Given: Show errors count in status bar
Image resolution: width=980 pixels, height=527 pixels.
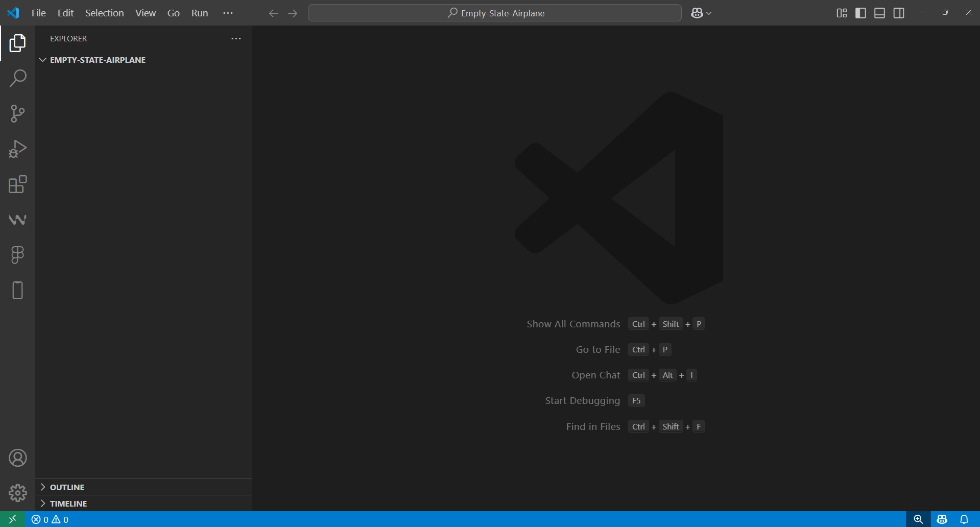Looking at the screenshot, I should (x=40, y=519).
